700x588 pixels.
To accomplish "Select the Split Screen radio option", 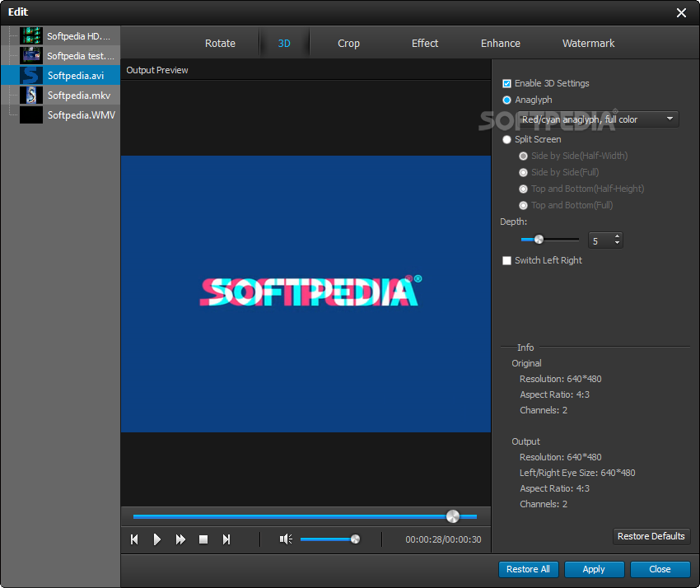I will 507,139.
